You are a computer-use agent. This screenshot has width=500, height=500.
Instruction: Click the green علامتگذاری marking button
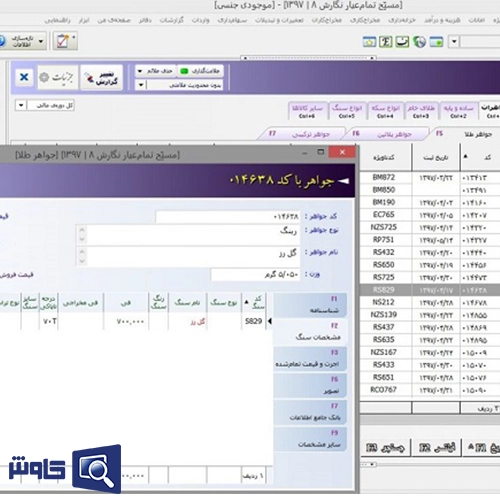click(200, 71)
